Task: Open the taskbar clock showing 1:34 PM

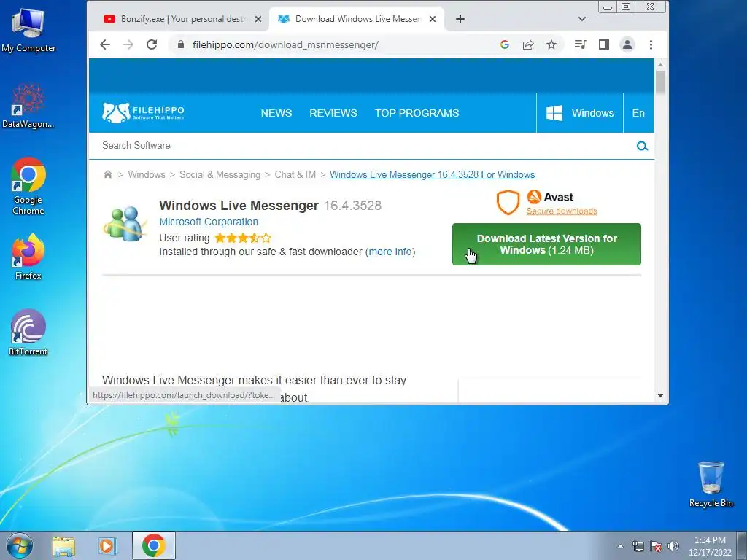Action: point(710,545)
